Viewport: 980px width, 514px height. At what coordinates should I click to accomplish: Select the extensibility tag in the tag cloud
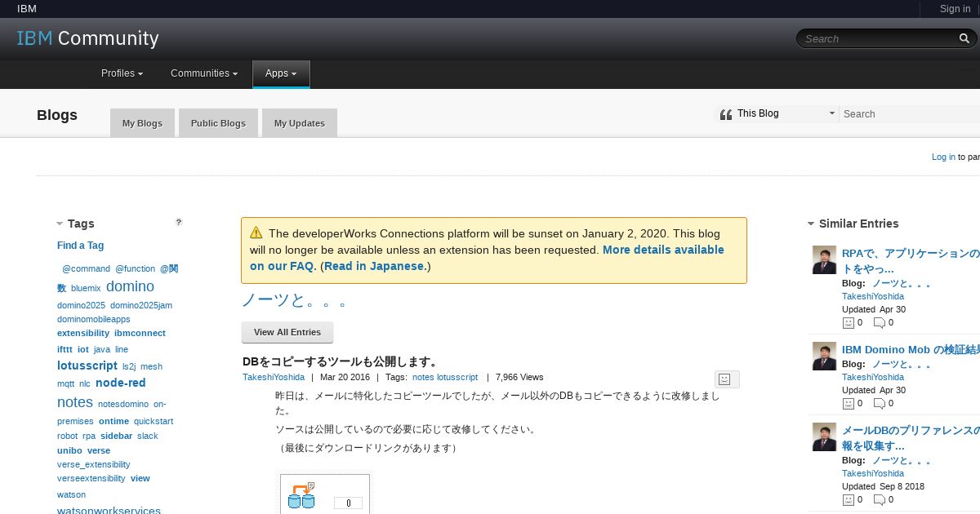[x=83, y=333]
